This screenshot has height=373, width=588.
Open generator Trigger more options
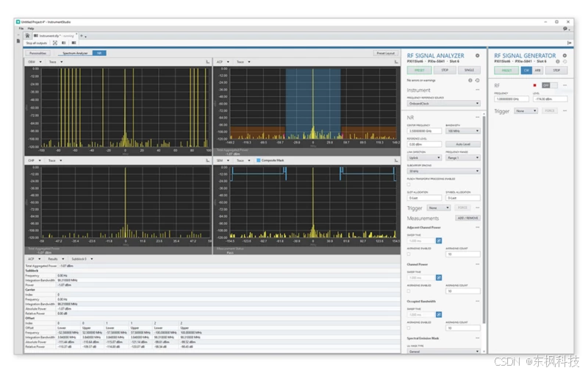point(564,110)
